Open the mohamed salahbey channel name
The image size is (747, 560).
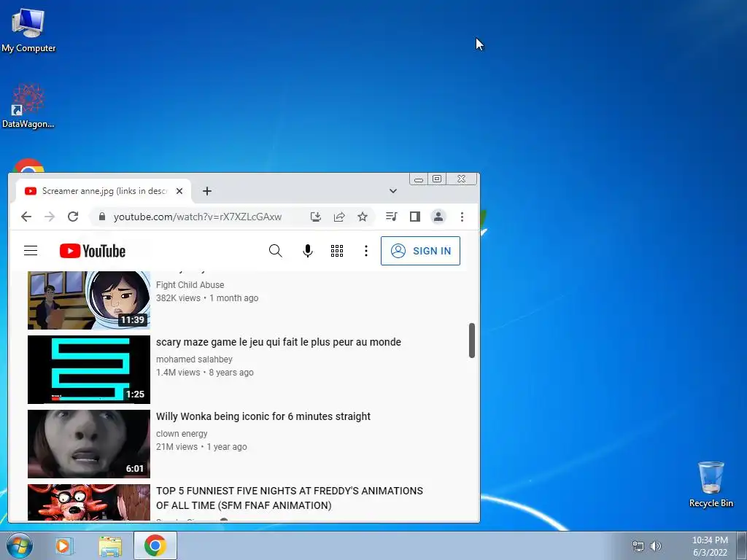pyautogui.click(x=194, y=359)
